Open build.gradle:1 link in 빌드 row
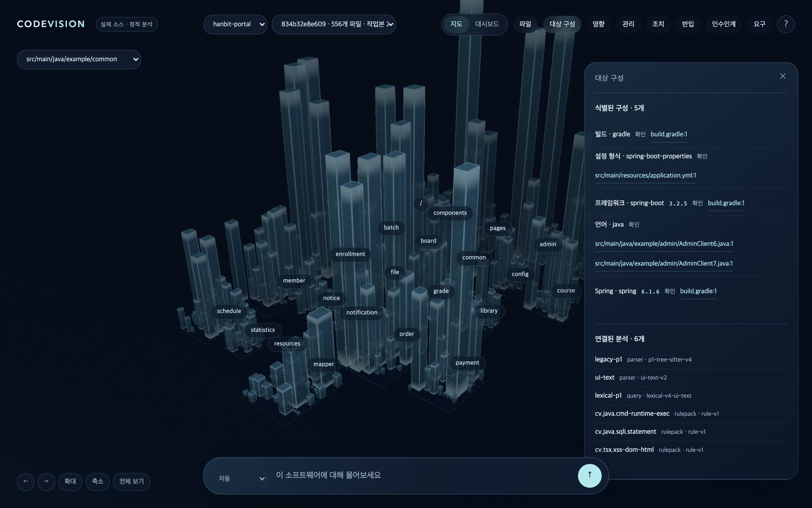This screenshot has width=812, height=508. click(x=669, y=134)
